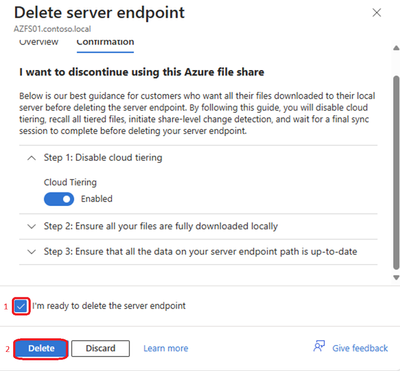The height and width of the screenshot is (371, 400).
Task: Open the Learn more link
Action: [166, 348]
